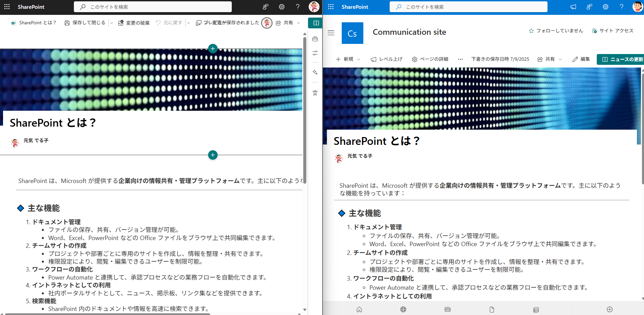644x315 pixels.
Task: Click create plus icon in bottom app bar
Action: (610, 309)
